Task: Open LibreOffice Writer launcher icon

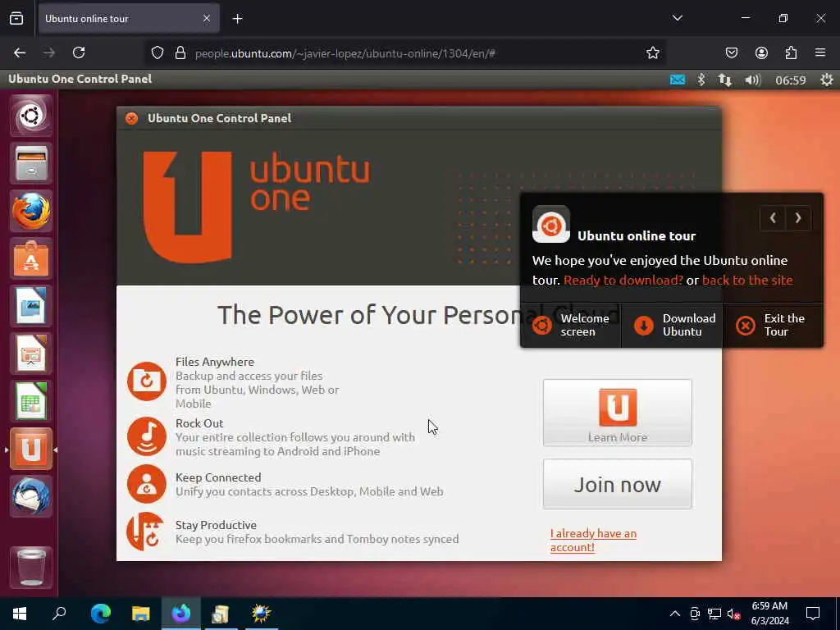Action: click(31, 307)
